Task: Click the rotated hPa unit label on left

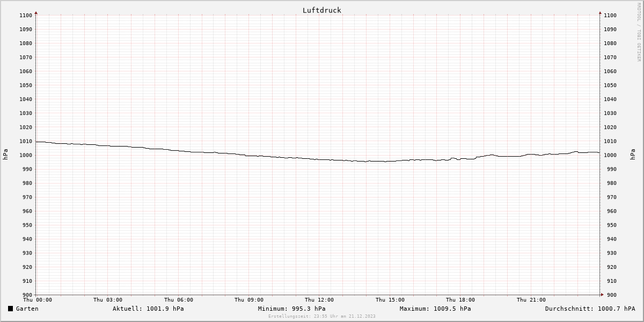Action: point(5,155)
